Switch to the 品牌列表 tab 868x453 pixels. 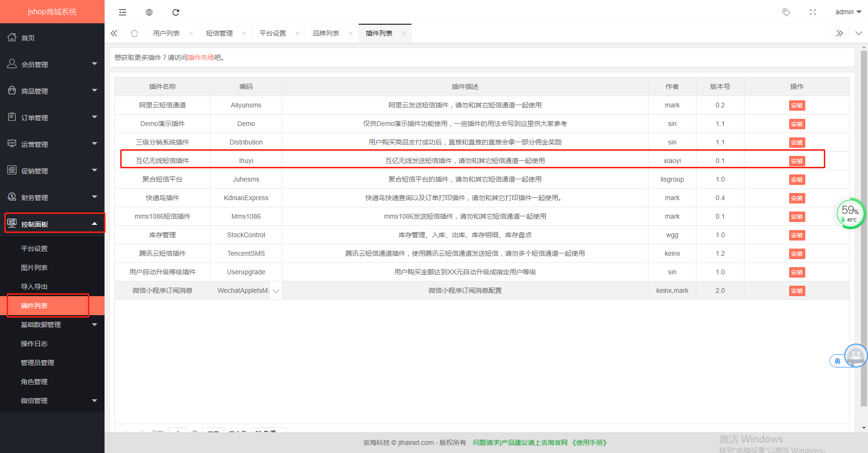coord(326,33)
